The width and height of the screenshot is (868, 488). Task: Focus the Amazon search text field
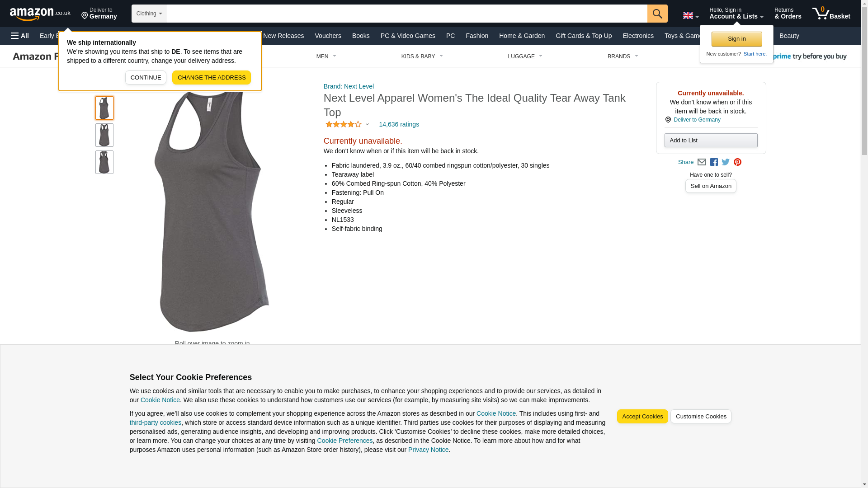pyautogui.click(x=407, y=14)
